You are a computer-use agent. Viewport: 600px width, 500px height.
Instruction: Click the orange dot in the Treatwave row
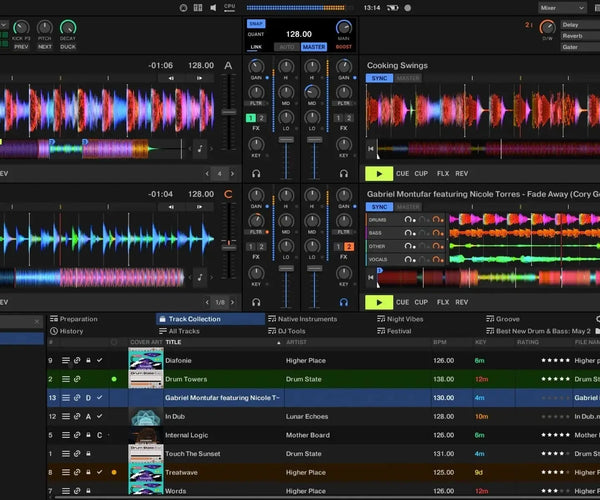click(114, 472)
